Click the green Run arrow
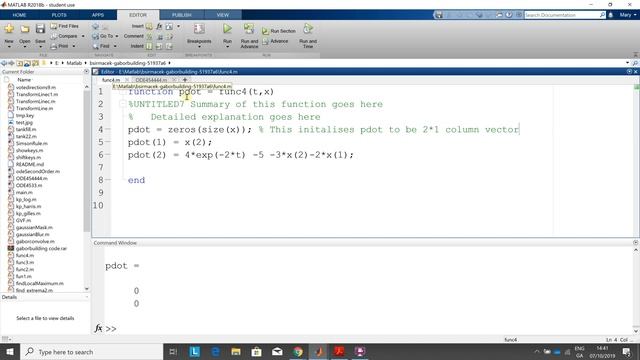Image resolution: width=640 pixels, height=360 pixels. tap(227, 29)
